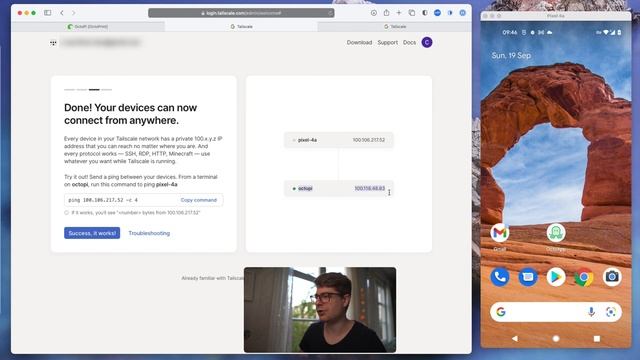
Task: Click the half-circle extension icon in Safari toolbar
Action: coord(424,13)
